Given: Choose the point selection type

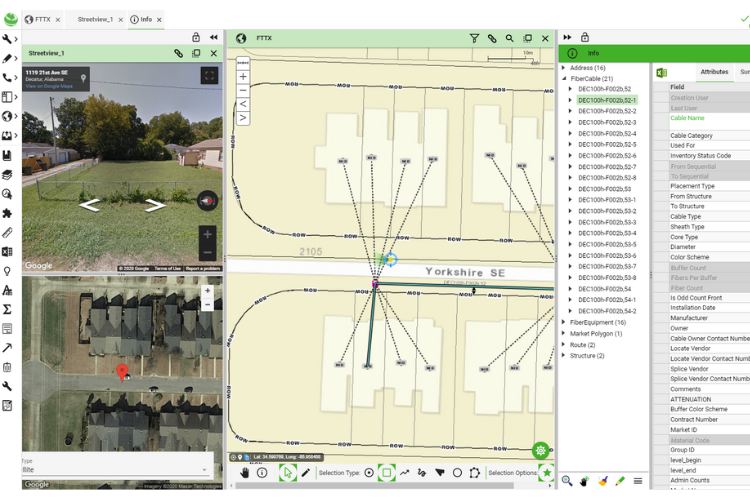Looking at the screenshot, I should pyautogui.click(x=369, y=473).
